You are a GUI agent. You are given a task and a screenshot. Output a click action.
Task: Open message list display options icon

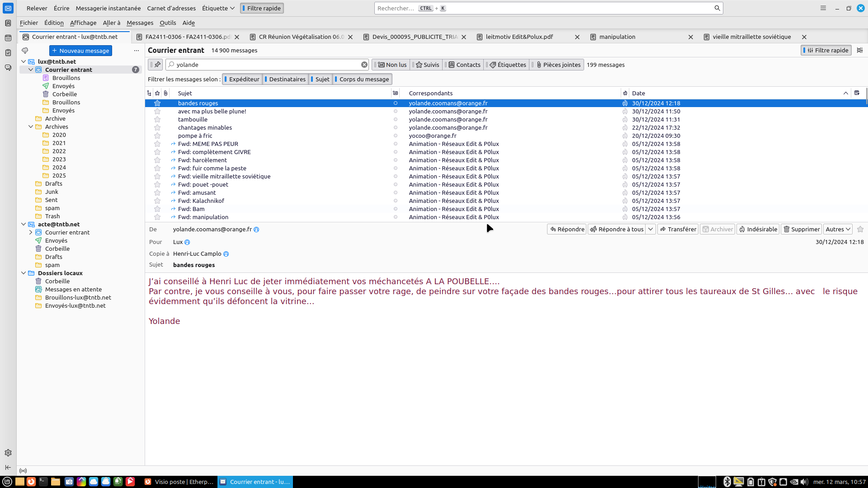coord(859,50)
